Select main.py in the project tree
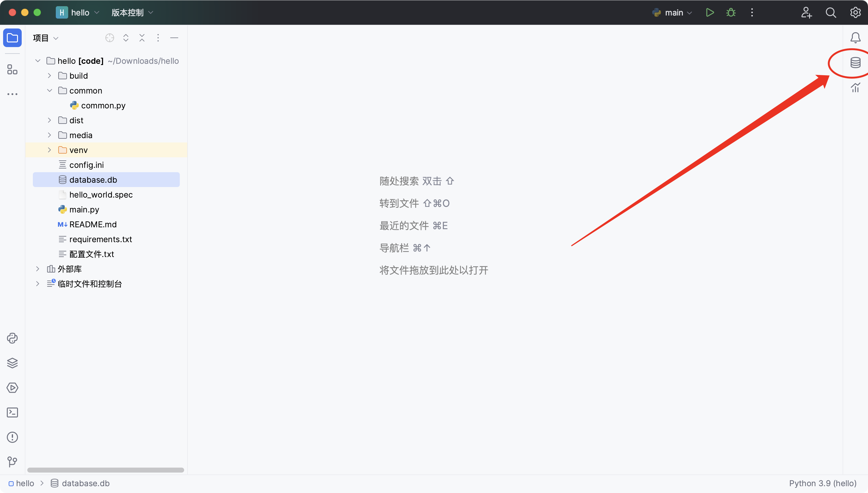Image resolution: width=868 pixels, height=493 pixels. click(84, 210)
